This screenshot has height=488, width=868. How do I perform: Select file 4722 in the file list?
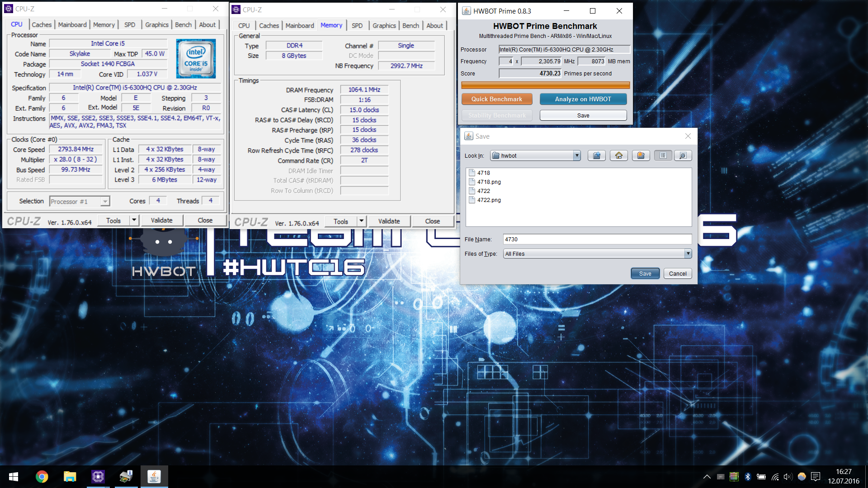[480, 191]
